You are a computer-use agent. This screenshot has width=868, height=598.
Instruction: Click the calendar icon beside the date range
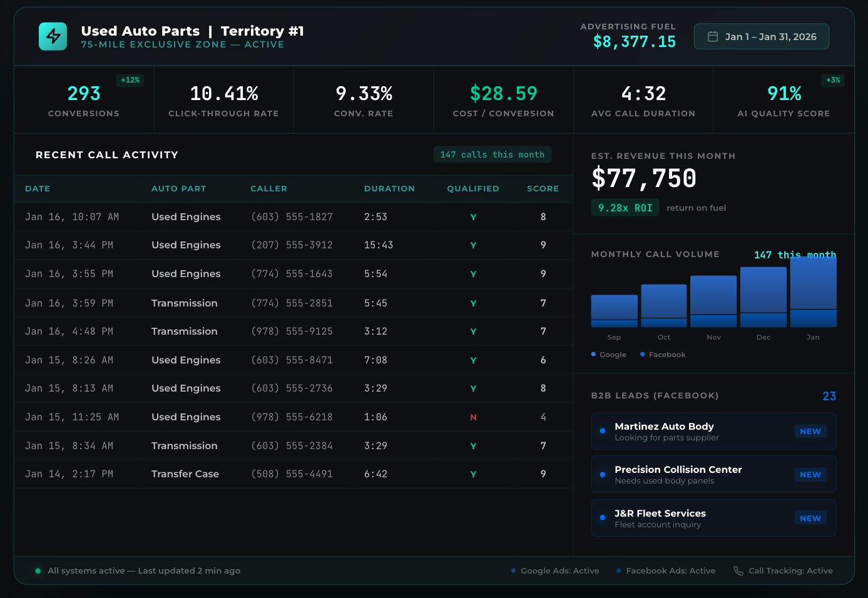[712, 36]
